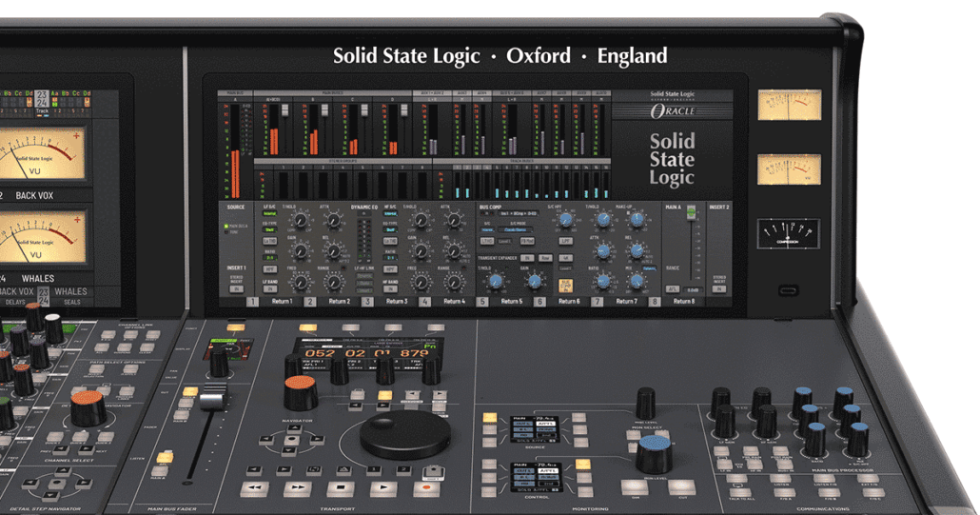Screen dimensions: 980x515
Task: Toggle the Insert 2 Stereo Insert IN button
Action: tap(718, 288)
